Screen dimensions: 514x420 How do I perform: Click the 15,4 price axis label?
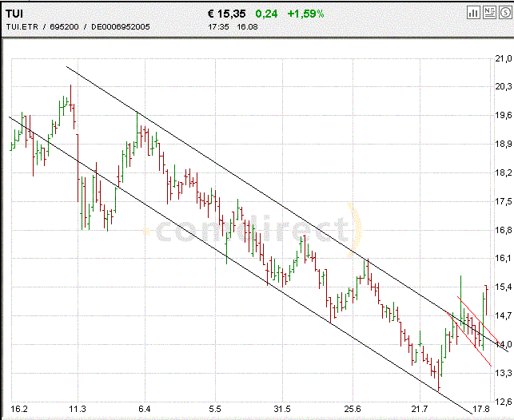pos(503,287)
